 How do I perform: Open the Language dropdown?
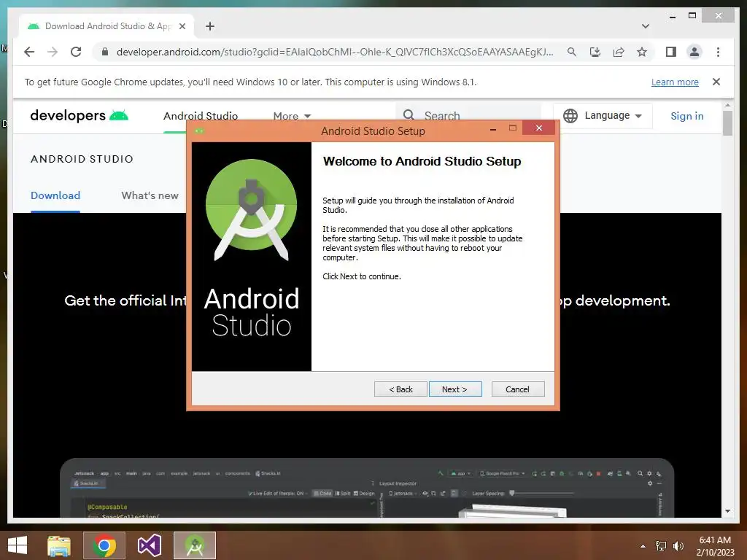(603, 116)
